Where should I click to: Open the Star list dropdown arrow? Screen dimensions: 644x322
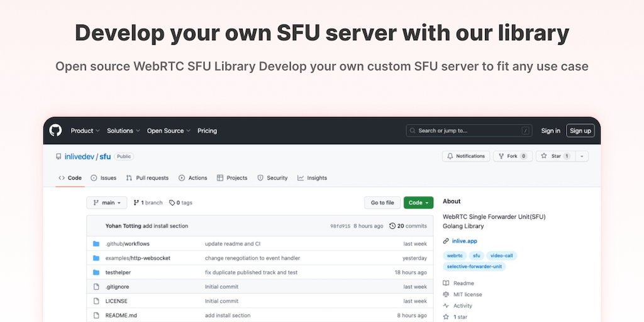(x=582, y=156)
